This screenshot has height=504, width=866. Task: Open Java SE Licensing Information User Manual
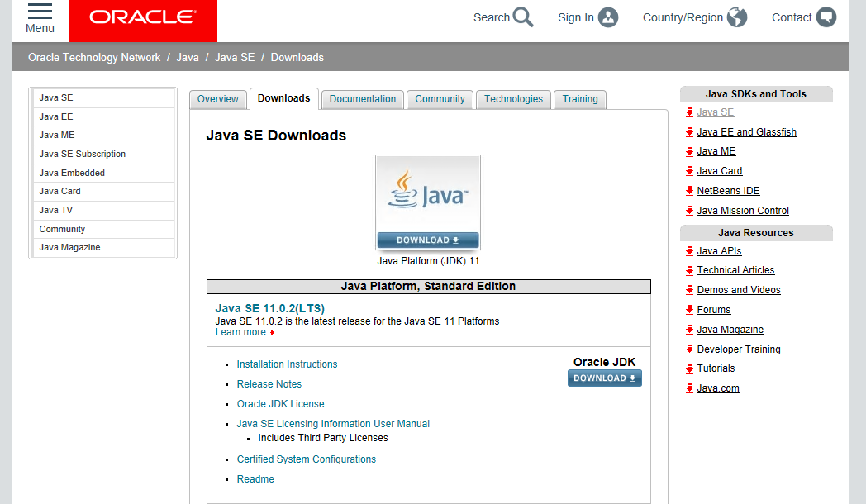click(x=333, y=424)
